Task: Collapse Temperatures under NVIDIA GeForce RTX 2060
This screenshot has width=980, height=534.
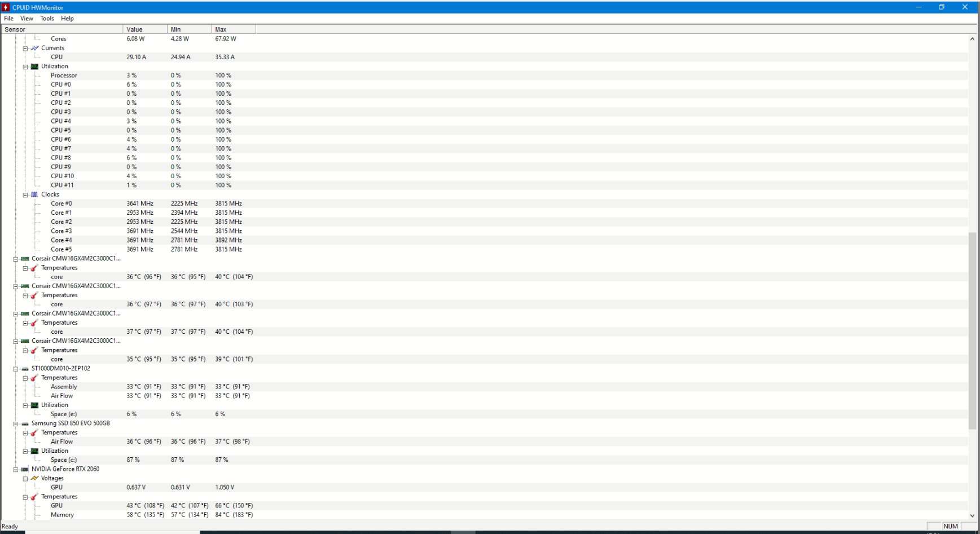Action: pyautogui.click(x=25, y=497)
